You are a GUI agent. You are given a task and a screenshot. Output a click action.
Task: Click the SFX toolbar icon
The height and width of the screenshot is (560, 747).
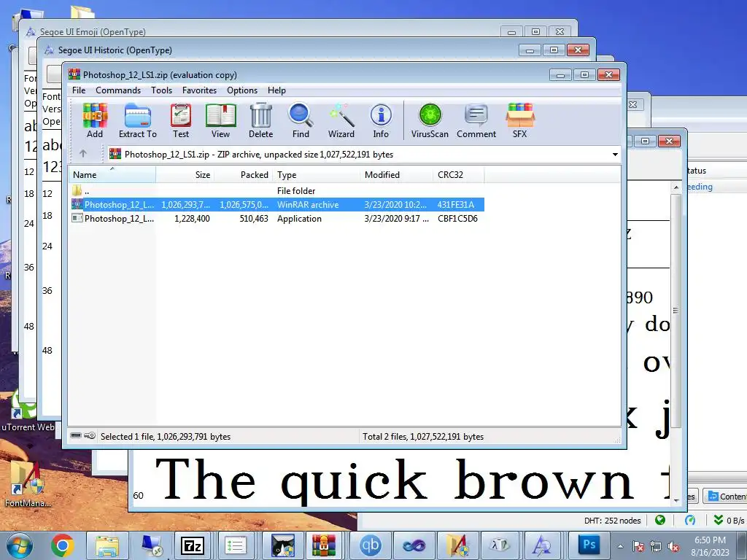pyautogui.click(x=519, y=120)
